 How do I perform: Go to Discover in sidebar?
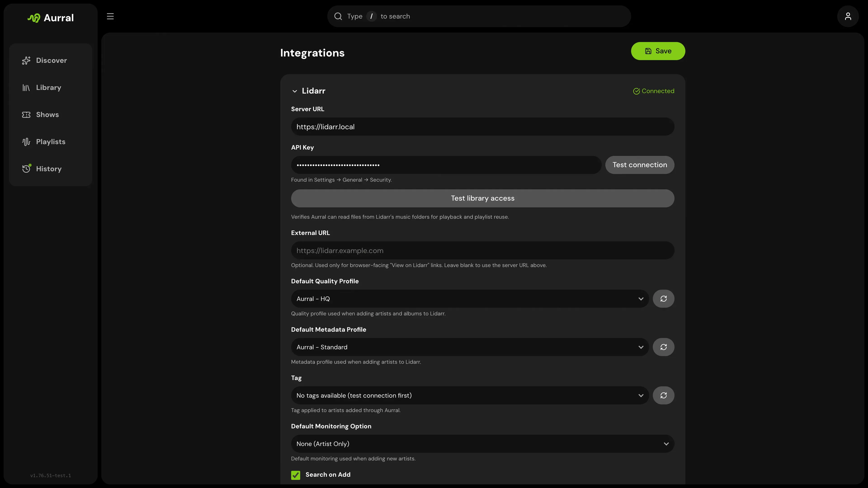pyautogui.click(x=51, y=60)
